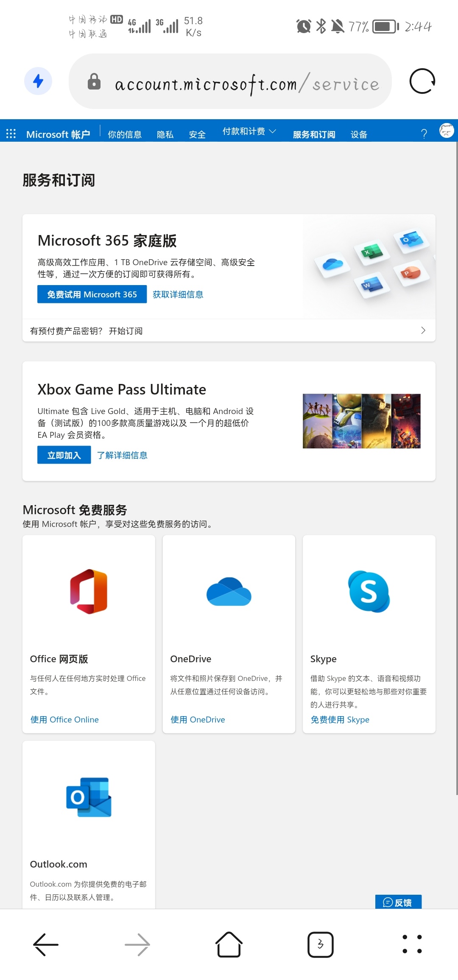Open 使用 OneDrive link
The height and width of the screenshot is (980, 458).
198,720
